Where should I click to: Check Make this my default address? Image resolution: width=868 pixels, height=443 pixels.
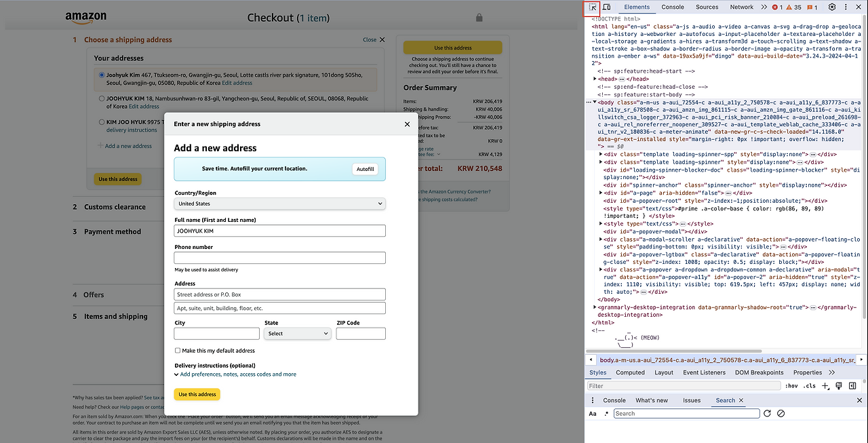[178, 351]
